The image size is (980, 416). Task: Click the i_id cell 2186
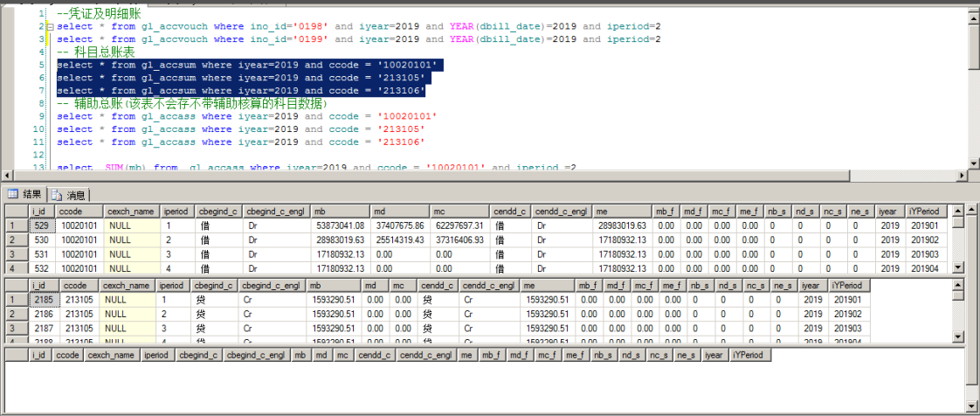pyautogui.click(x=45, y=314)
